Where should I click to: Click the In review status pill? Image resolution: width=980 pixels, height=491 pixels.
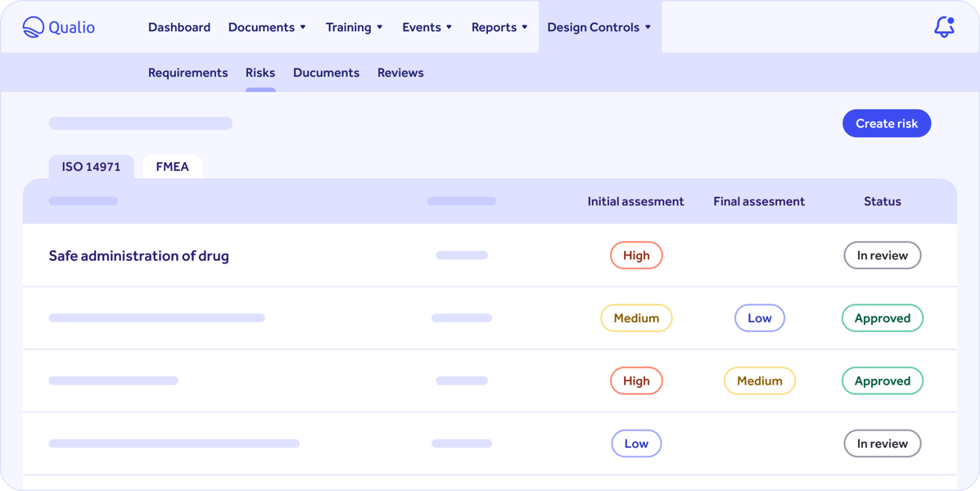point(882,255)
